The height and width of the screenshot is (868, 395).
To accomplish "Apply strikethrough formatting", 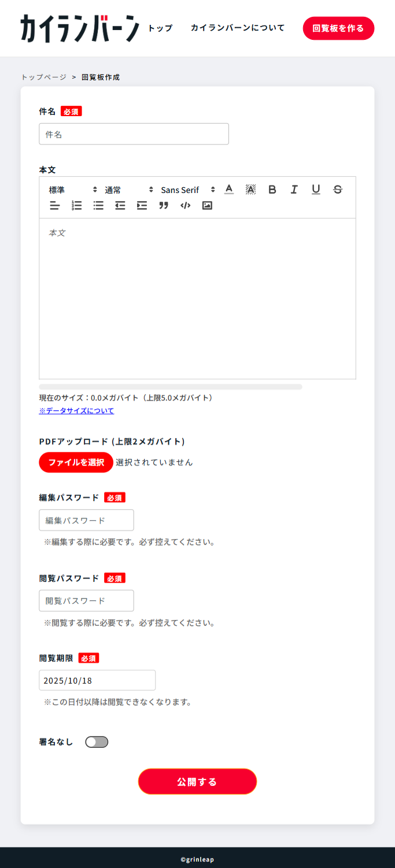I will click(338, 190).
